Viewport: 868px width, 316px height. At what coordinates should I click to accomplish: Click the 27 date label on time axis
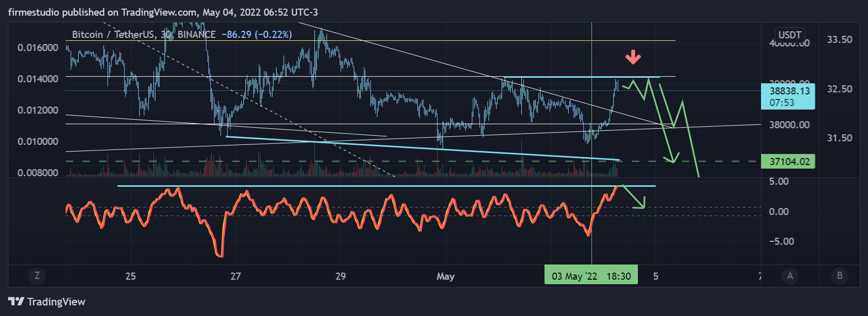(235, 276)
